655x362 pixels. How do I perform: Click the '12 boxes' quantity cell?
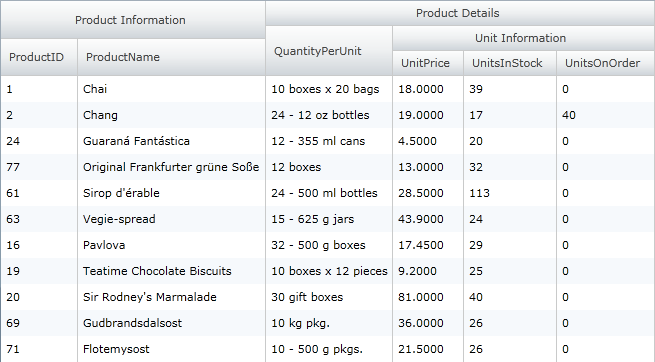(329, 167)
